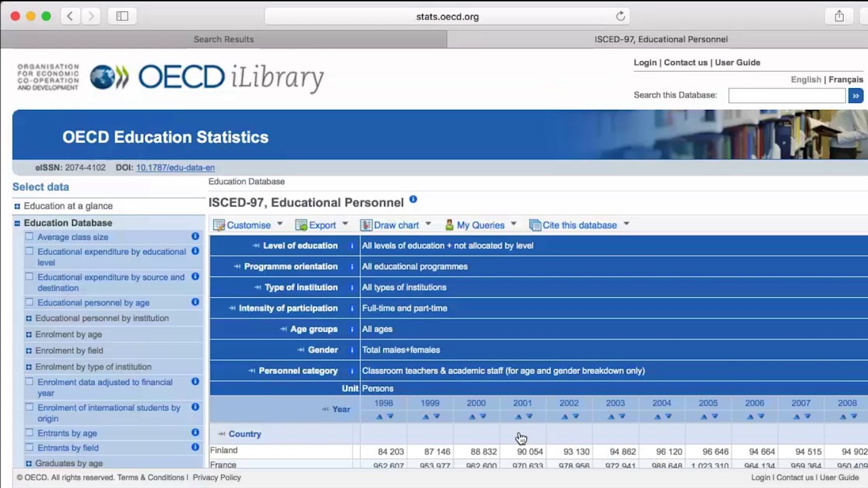This screenshot has width=868, height=488.
Task: Click the search submit arrow button
Action: point(856,96)
